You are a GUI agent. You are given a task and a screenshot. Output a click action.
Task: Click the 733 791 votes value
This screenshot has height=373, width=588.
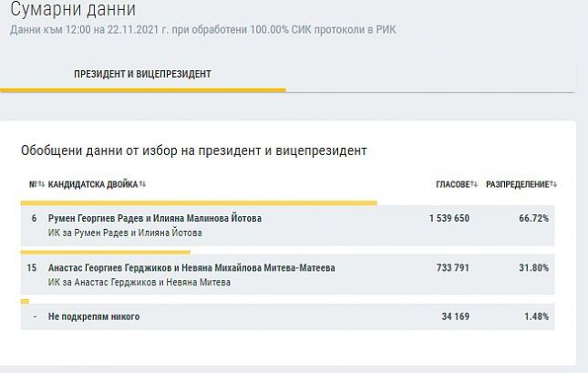point(453,267)
